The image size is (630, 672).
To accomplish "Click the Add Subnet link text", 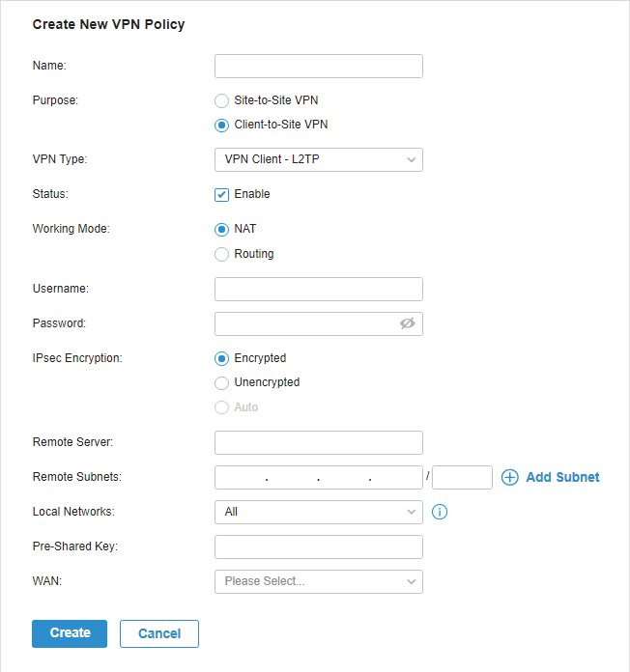I will pos(562,477).
